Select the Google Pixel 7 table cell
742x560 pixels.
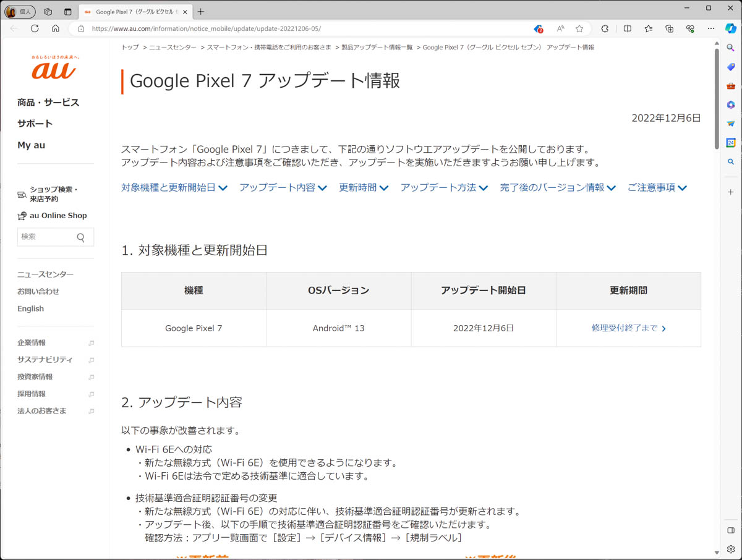pos(194,328)
